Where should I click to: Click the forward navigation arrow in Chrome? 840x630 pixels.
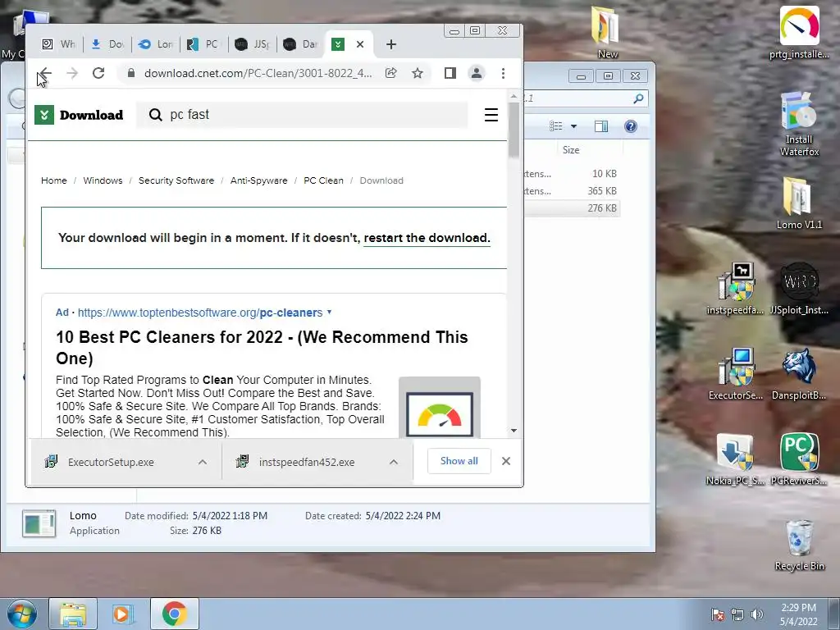[72, 73]
